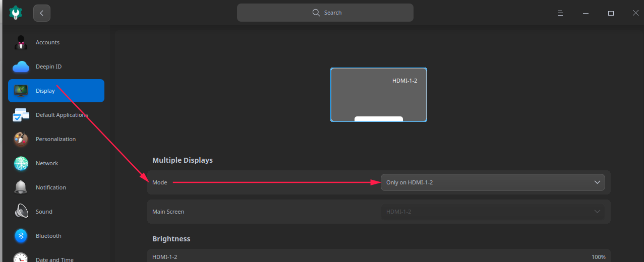The width and height of the screenshot is (644, 262).
Task: Click the Multiple Displays heading
Action: point(183,160)
